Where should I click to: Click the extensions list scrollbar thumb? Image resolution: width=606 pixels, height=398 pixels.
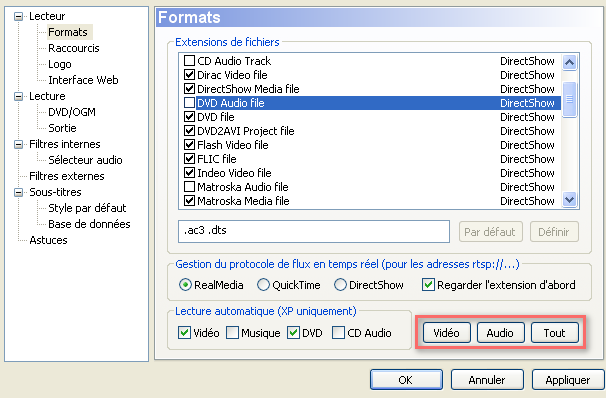569,99
